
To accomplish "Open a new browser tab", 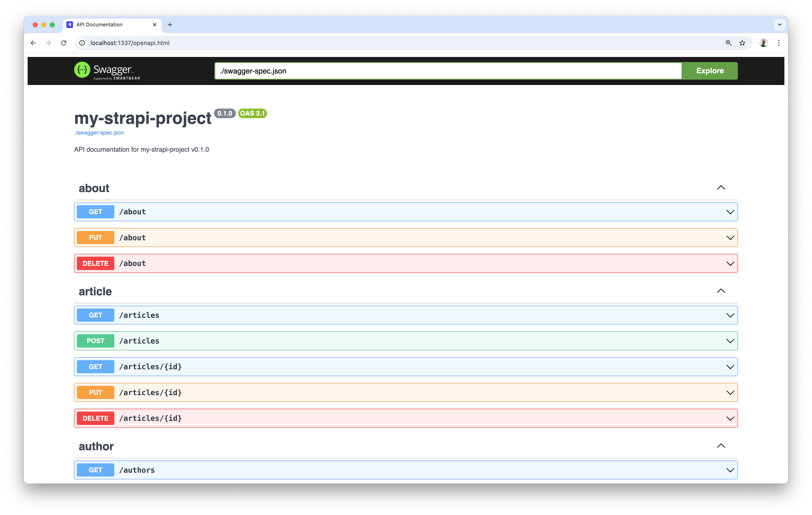I will click(x=170, y=25).
